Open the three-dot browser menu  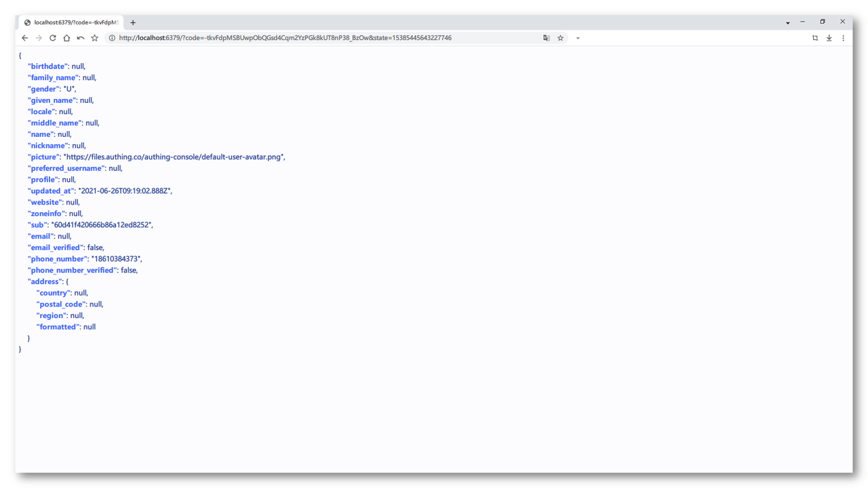point(843,38)
